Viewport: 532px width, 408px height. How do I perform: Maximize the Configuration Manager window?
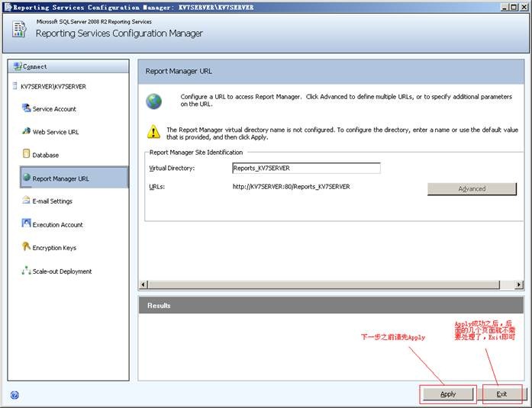pyautogui.click(x=514, y=7)
